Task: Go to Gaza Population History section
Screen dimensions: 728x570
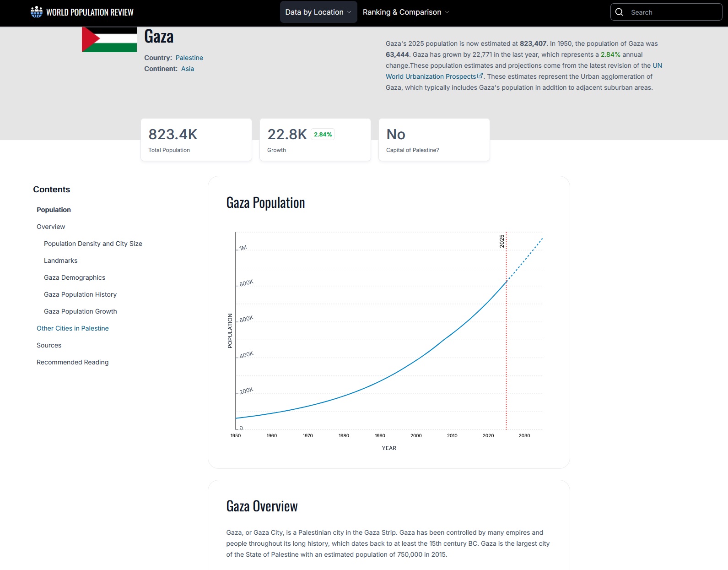Action: [x=80, y=294]
